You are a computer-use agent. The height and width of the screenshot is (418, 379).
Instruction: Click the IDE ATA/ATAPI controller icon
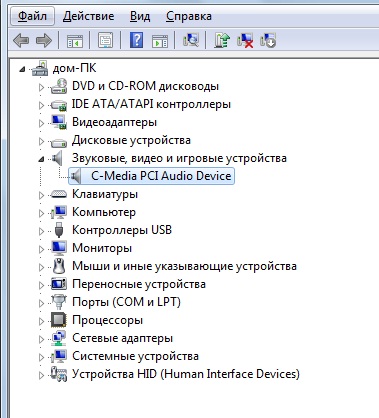pos(59,105)
